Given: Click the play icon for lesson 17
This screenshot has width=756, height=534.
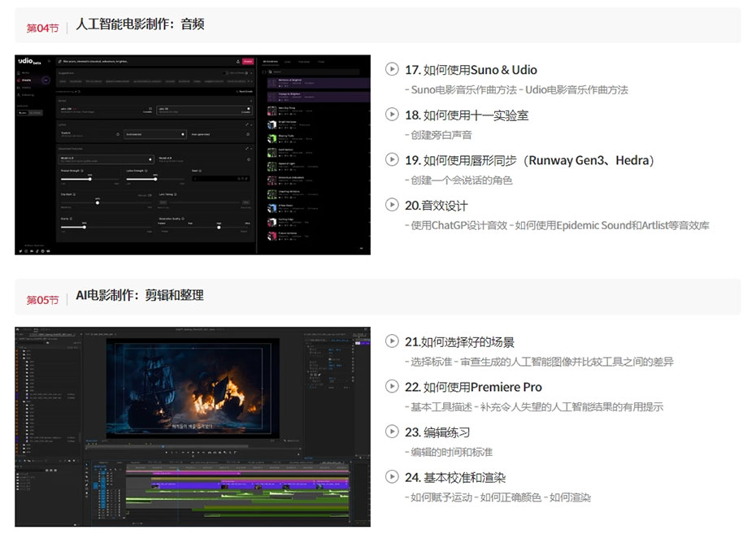Looking at the screenshot, I should (392, 69).
